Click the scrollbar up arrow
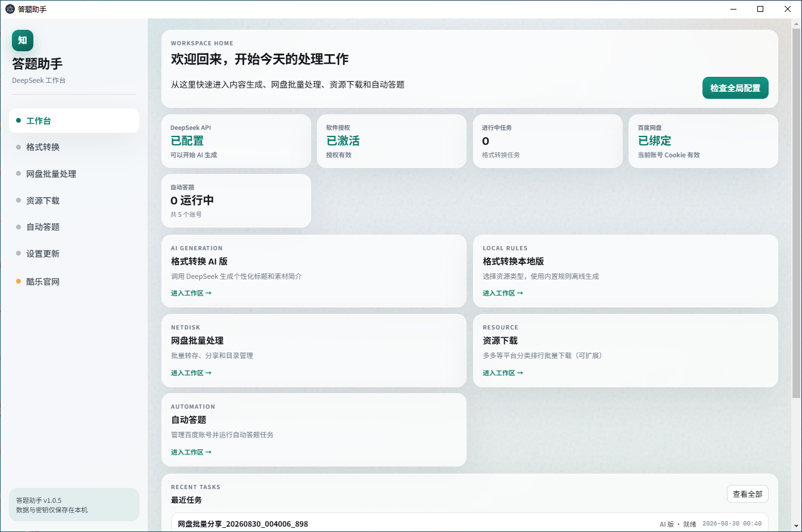 point(797,23)
